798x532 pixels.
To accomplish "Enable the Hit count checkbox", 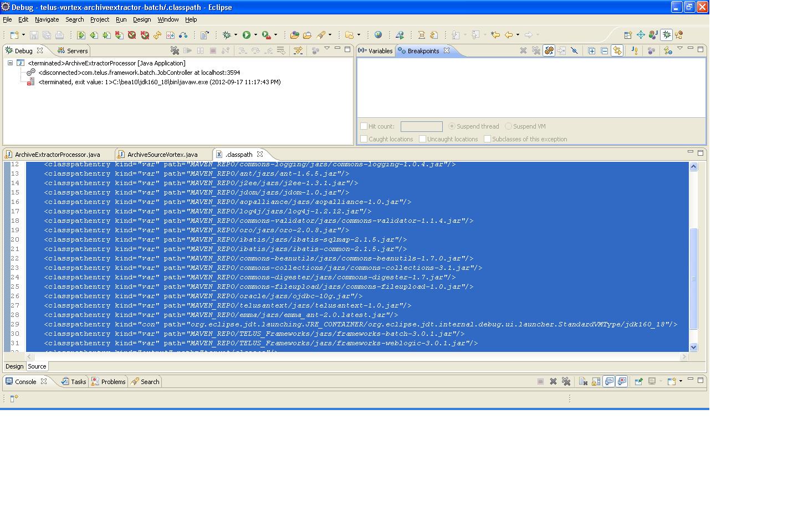I will point(364,126).
